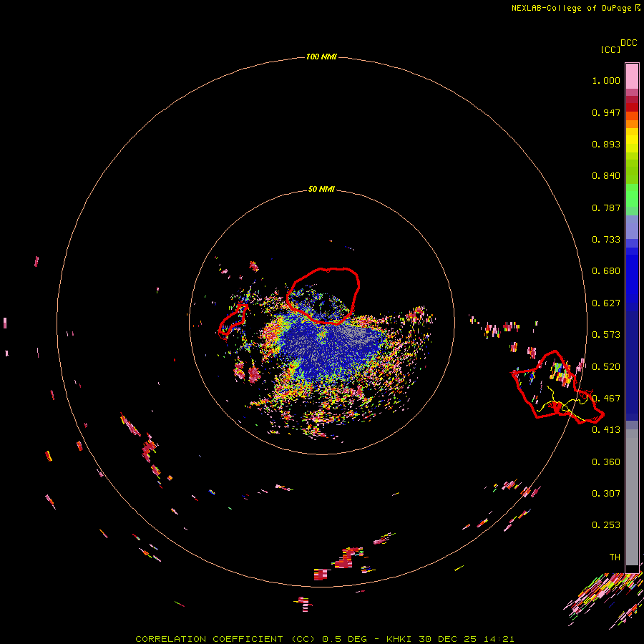The width and height of the screenshot is (644, 644).
Task: Click the 1.000 value on color scale
Action: [606, 80]
